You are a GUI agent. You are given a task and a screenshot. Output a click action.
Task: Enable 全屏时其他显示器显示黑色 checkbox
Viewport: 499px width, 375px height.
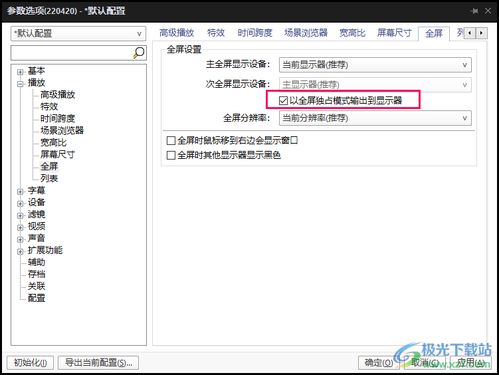point(171,155)
